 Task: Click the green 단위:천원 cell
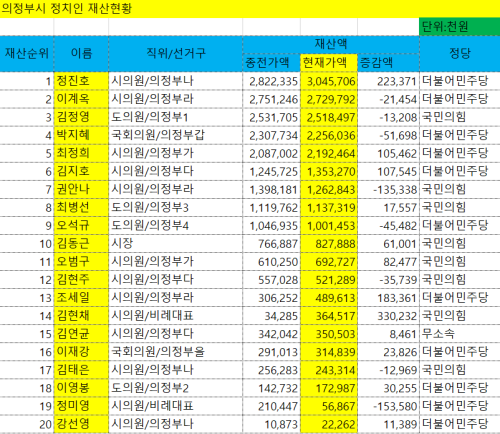(460, 27)
